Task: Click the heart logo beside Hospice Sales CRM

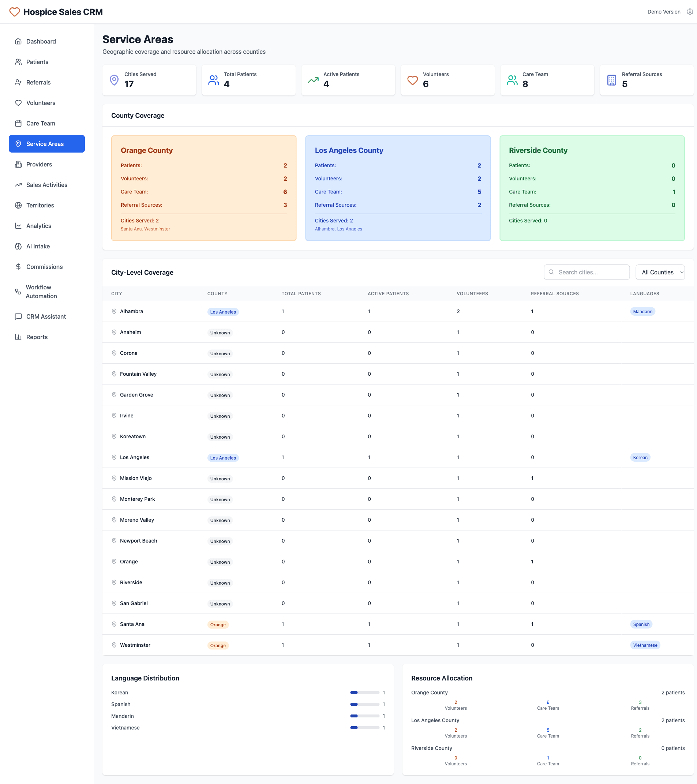Action: click(x=15, y=12)
